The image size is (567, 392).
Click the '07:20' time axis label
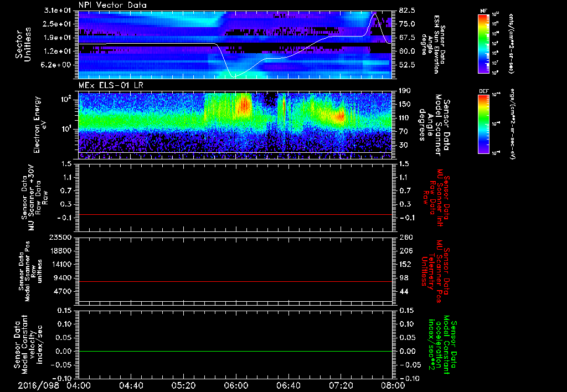(x=341, y=385)
